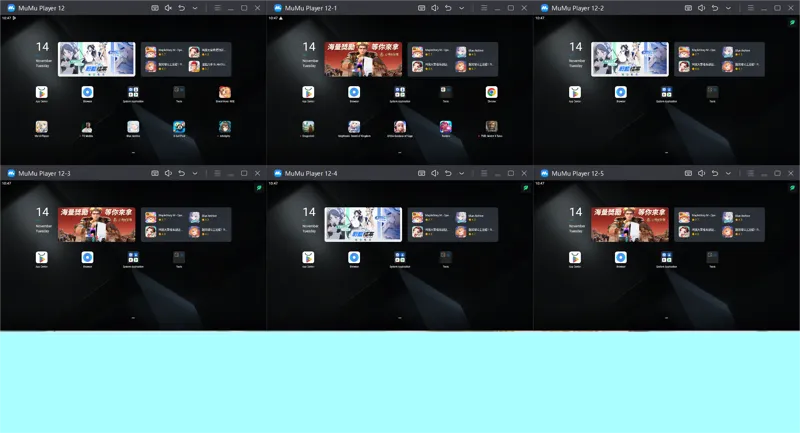This screenshot has height=433, width=800.
Task: Launch 8 Ball Pool in MuMu Player 12
Action: [x=179, y=126]
